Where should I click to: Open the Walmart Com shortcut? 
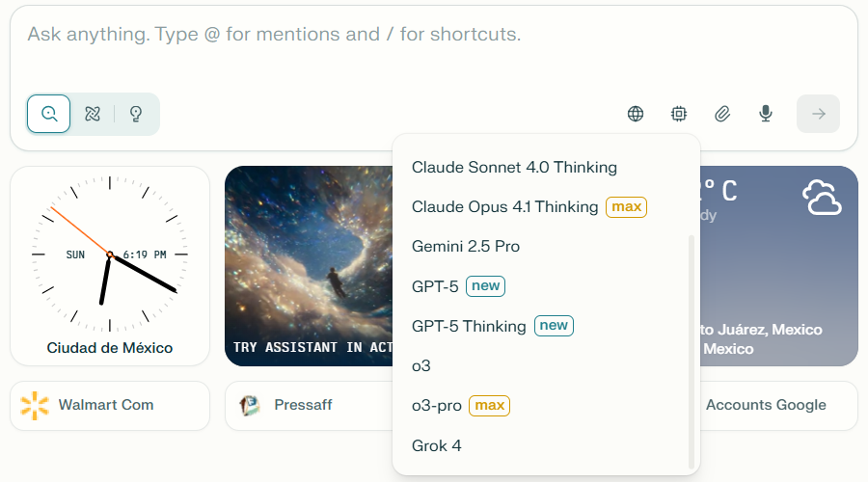coord(109,405)
